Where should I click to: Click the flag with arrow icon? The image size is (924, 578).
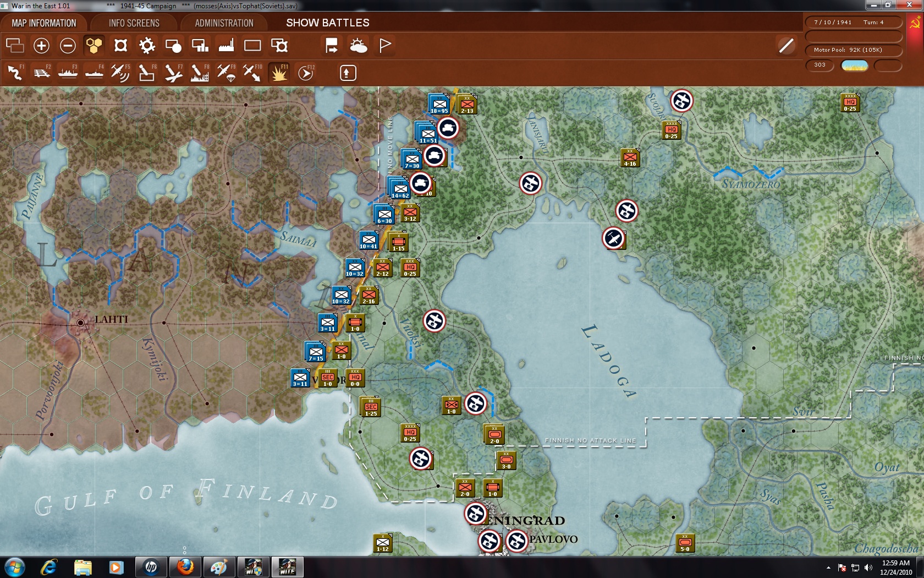pyautogui.click(x=332, y=45)
